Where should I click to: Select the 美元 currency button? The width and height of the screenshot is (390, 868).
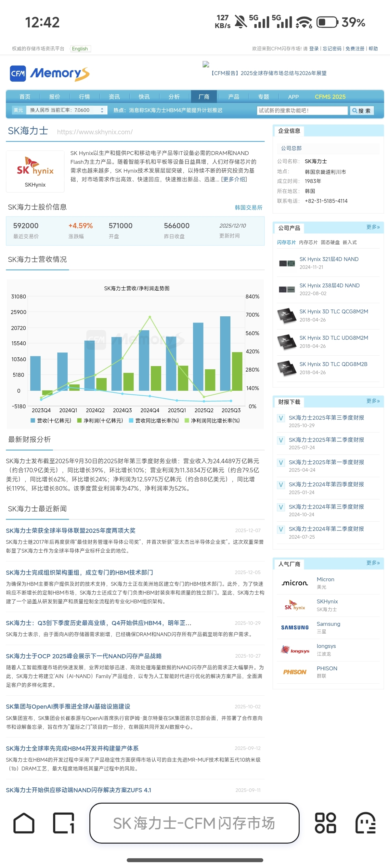tap(18, 110)
